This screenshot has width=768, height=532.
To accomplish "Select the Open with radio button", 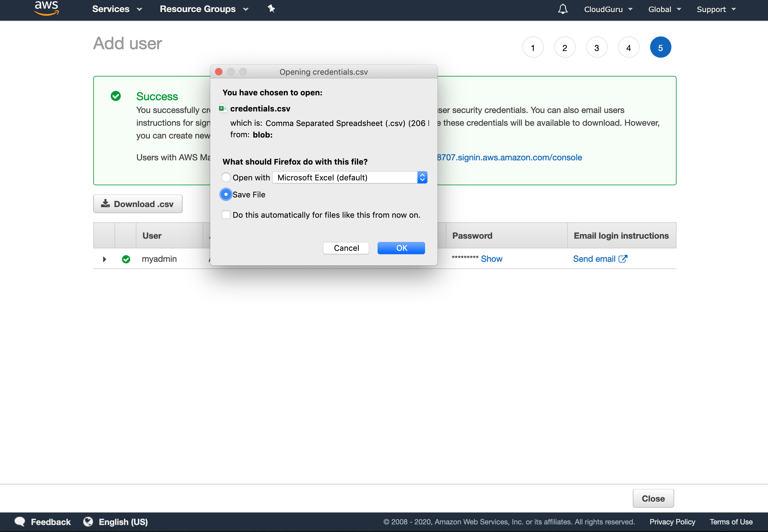I will point(226,177).
